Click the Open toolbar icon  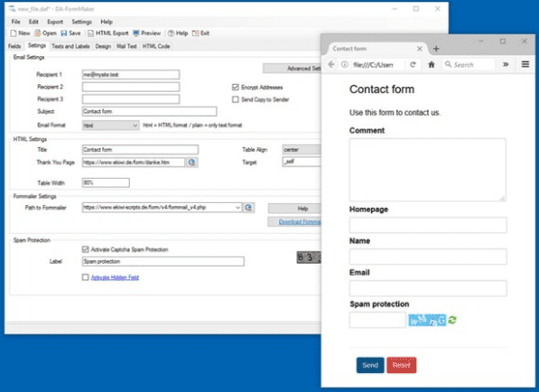coord(38,33)
